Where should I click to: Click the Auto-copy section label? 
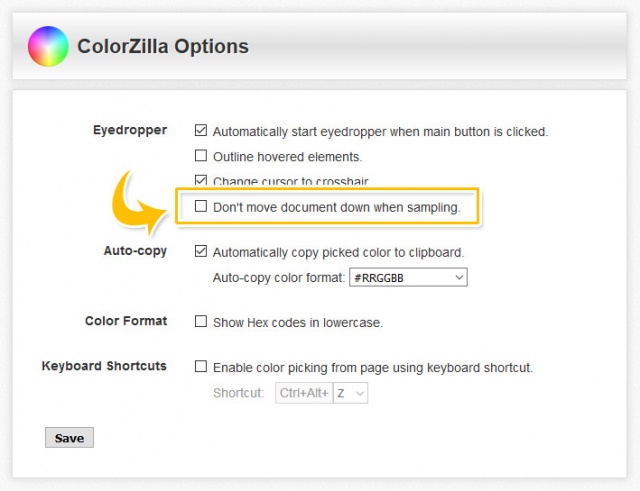(135, 251)
